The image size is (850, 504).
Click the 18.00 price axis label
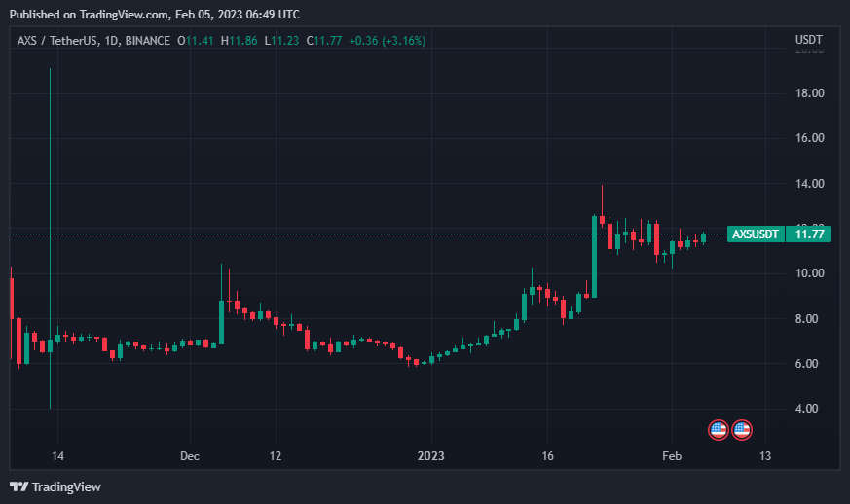pos(809,93)
